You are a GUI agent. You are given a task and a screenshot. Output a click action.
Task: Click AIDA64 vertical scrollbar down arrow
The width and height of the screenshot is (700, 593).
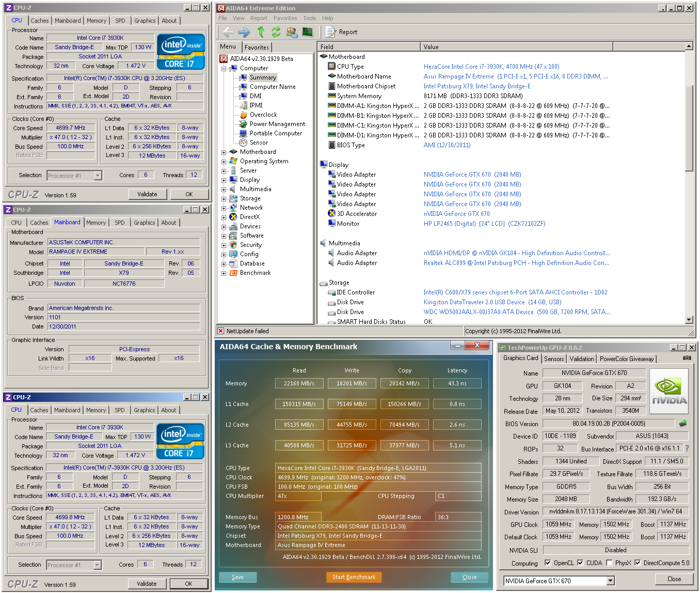pos(689,320)
